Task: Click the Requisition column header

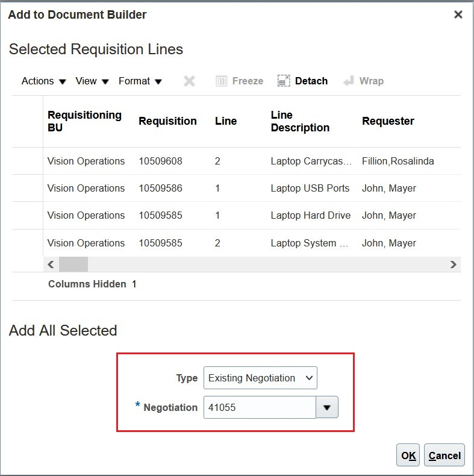Action: pyautogui.click(x=167, y=121)
